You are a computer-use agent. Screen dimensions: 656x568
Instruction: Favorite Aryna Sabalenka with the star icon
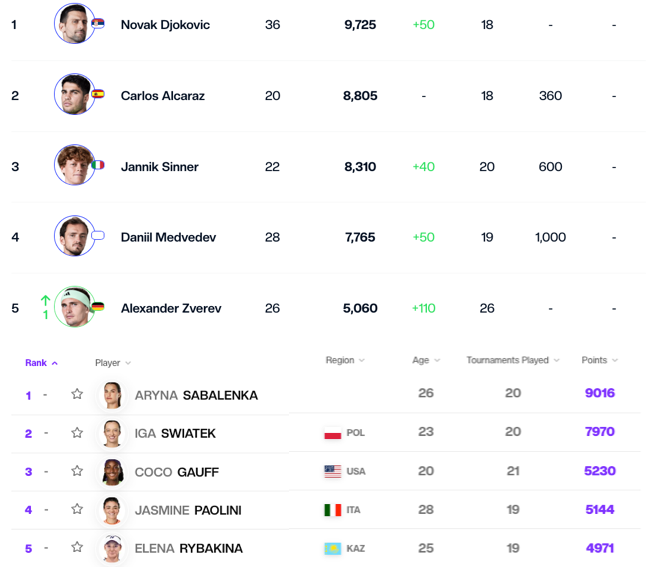coord(77,394)
